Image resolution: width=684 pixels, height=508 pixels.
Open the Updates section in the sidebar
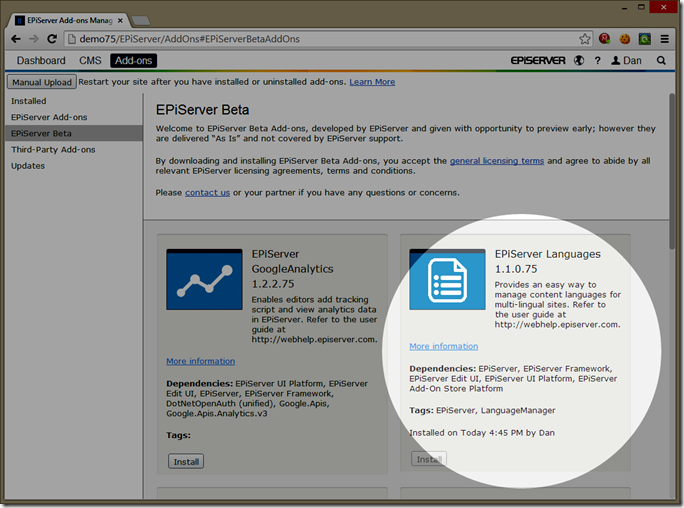pos(28,165)
